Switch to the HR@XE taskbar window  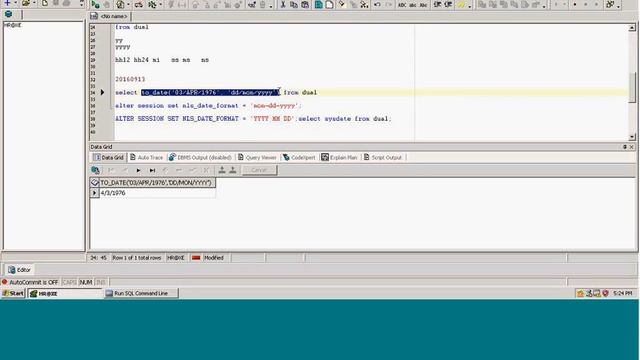tap(64, 293)
